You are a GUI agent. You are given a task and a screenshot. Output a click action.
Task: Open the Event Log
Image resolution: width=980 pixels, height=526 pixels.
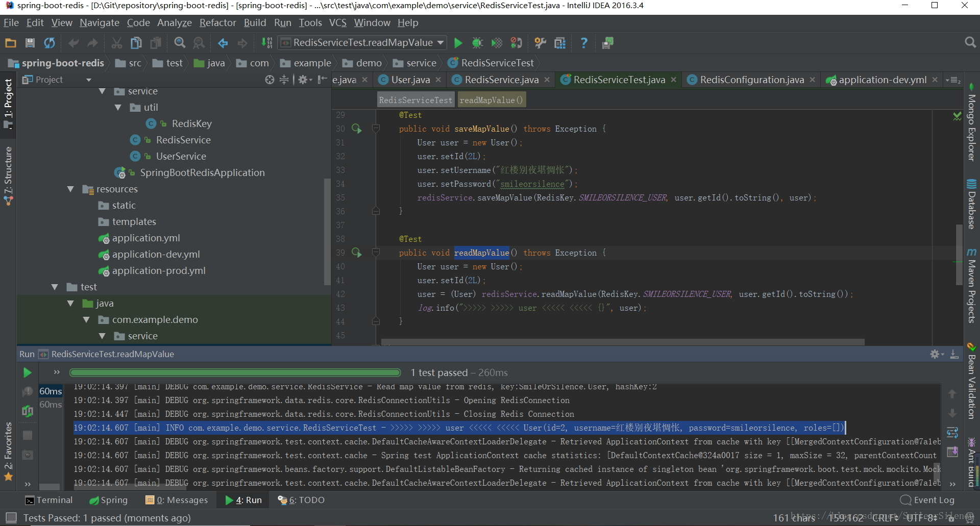927,500
